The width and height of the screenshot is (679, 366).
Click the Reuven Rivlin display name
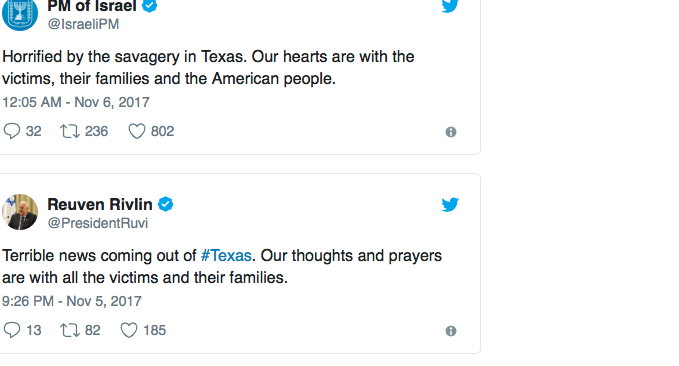(x=100, y=204)
